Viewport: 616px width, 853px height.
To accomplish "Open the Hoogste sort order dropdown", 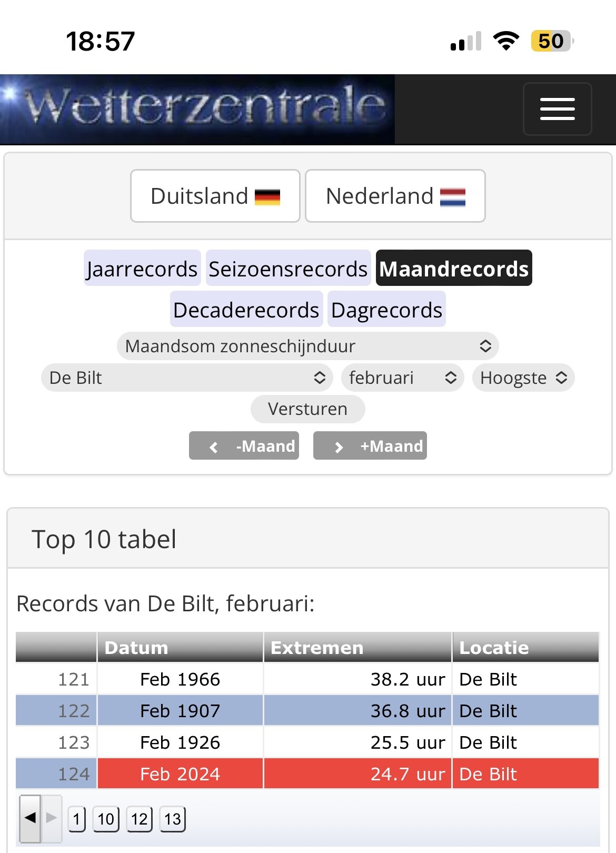I will (523, 378).
